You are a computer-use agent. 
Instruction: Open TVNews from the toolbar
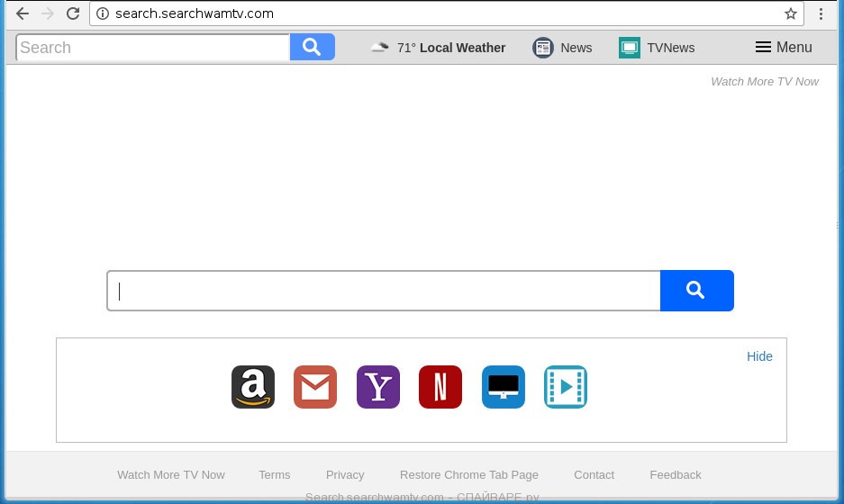657,48
